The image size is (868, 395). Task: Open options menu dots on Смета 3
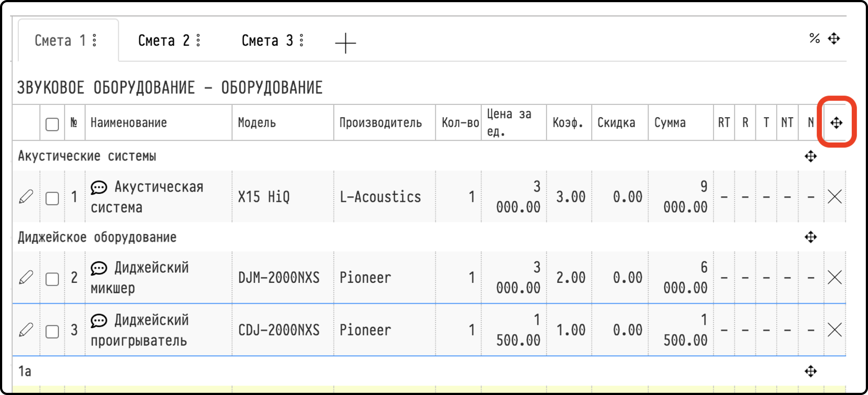coord(302,40)
